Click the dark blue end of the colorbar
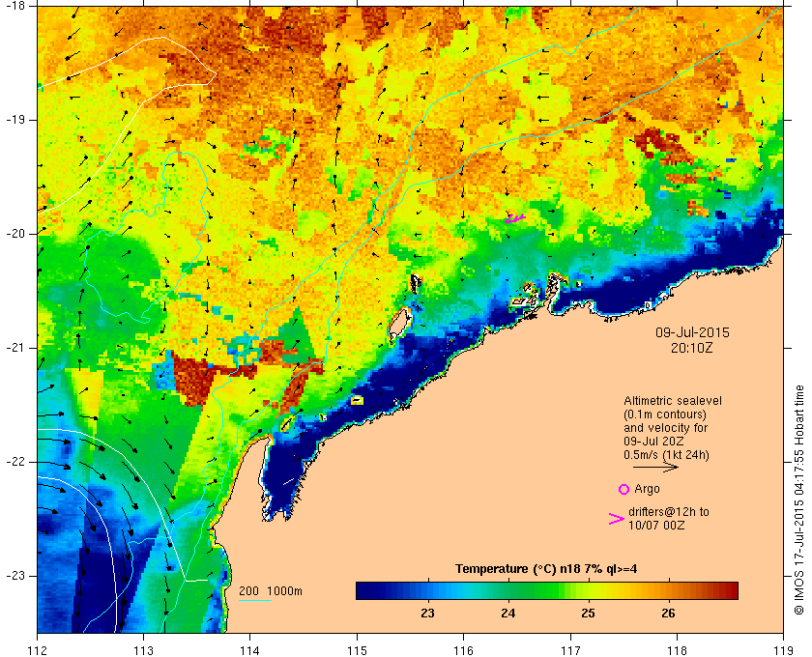This screenshot has height=657, width=812. coord(367,590)
